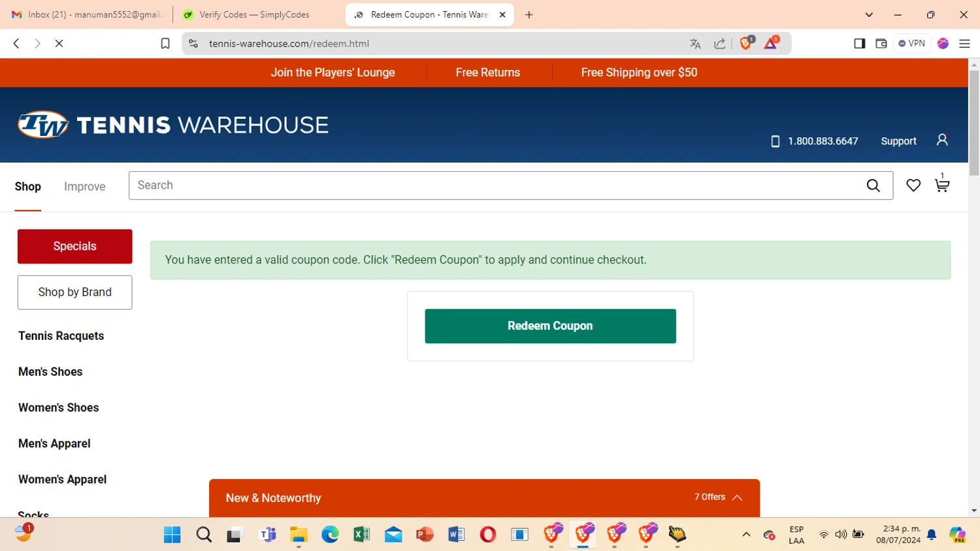Click the translate page icon
This screenshot has width=980, height=551.
point(695,44)
